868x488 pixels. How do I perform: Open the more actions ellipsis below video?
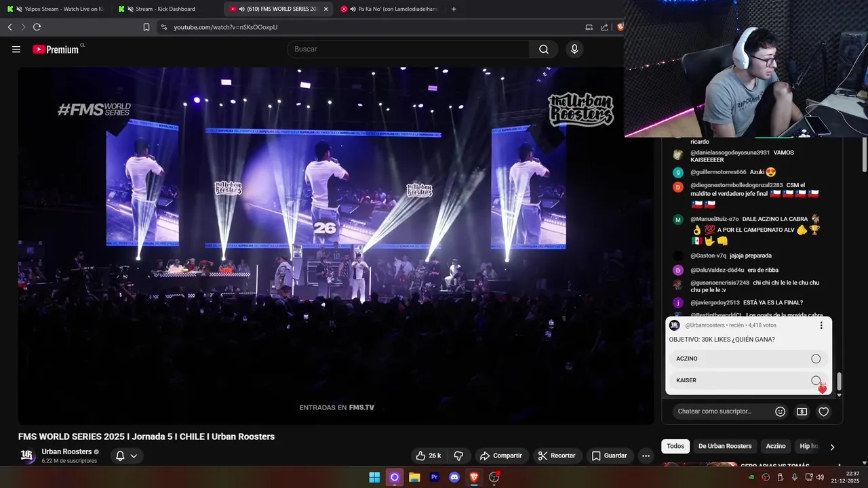(x=646, y=455)
